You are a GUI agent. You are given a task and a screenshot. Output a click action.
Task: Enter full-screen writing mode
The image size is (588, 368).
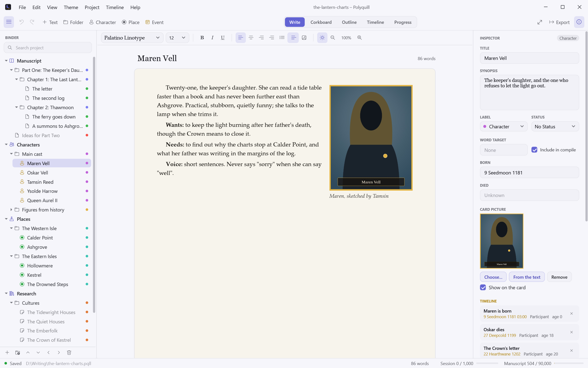point(540,22)
